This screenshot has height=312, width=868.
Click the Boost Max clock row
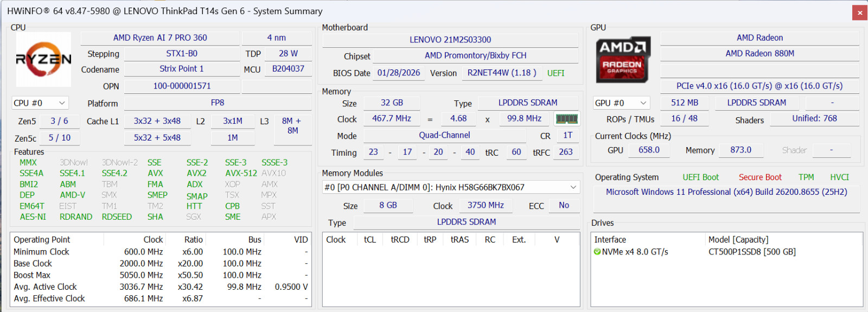pyautogui.click(x=161, y=275)
